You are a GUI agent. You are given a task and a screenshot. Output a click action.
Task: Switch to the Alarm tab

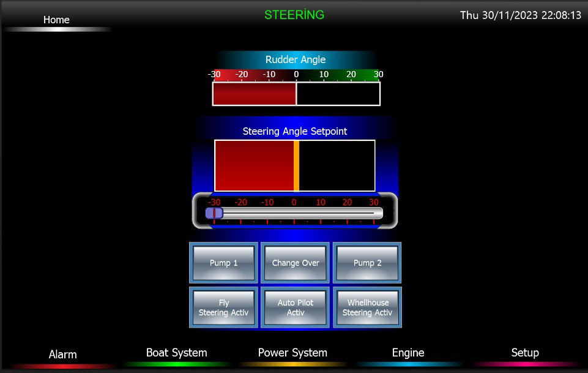[62, 355]
